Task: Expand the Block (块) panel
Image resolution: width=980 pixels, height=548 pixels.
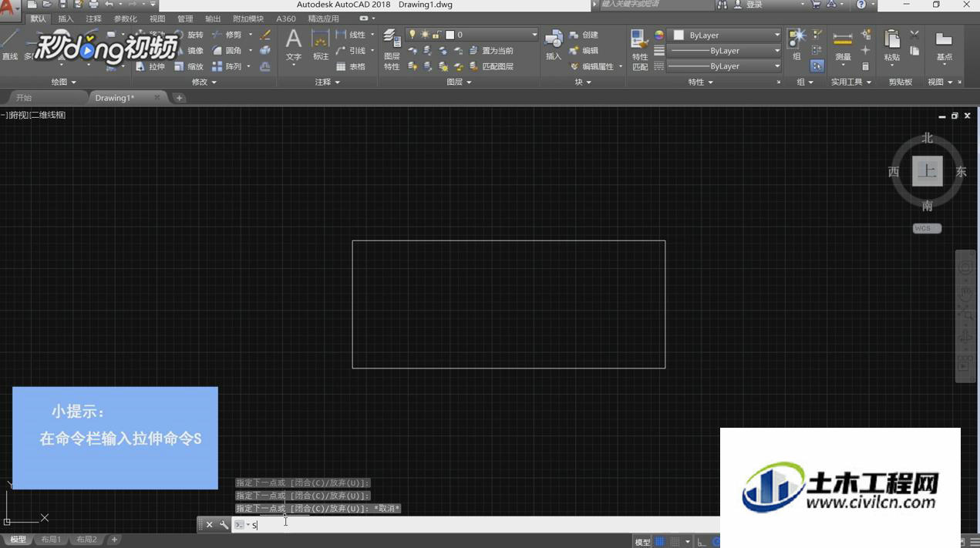Action: point(583,82)
